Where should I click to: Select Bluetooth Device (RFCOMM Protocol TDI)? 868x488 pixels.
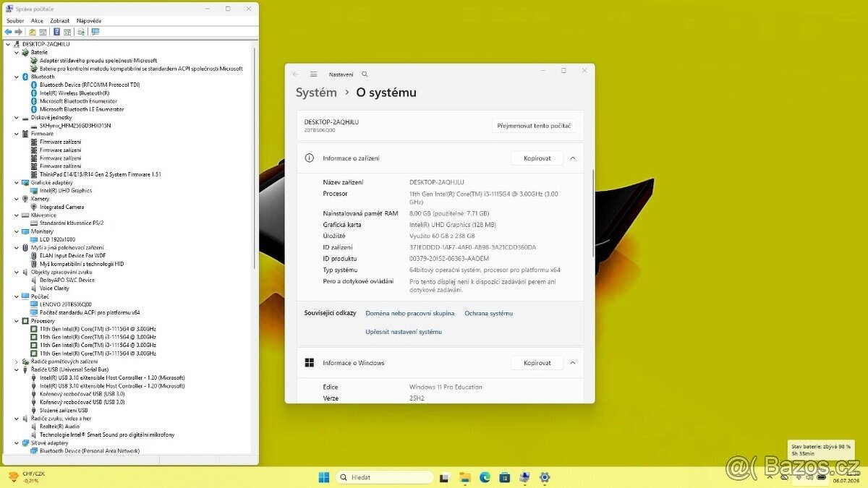pos(90,85)
